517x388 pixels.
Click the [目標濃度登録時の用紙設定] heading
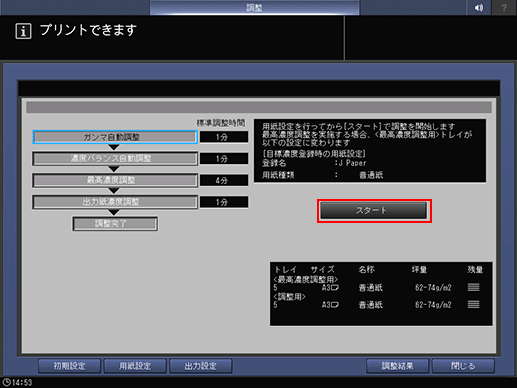pos(314,154)
